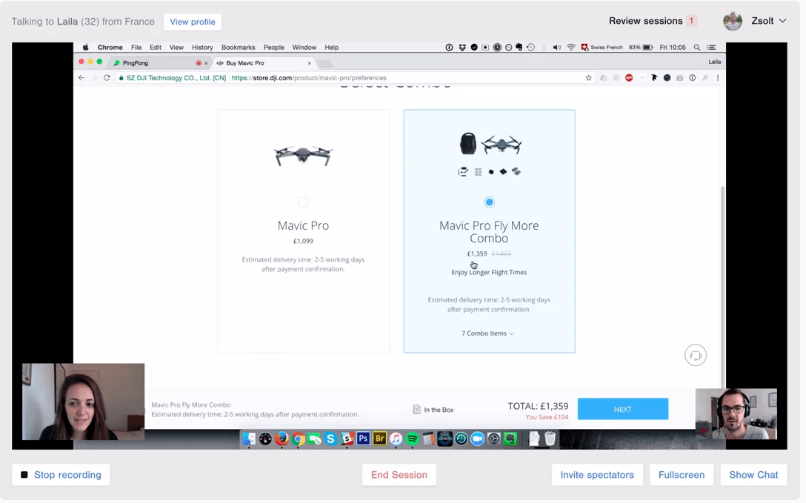
Task: Open Spotlight search in menu bar
Action: tap(697, 47)
